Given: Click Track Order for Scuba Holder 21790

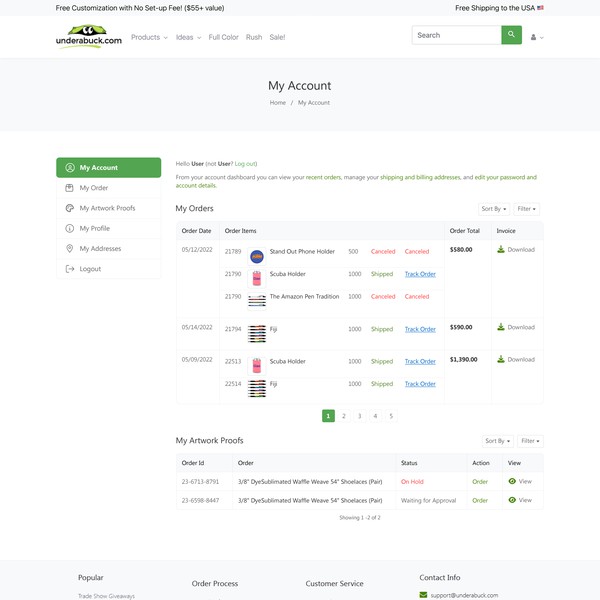Looking at the screenshot, I should (x=420, y=274).
